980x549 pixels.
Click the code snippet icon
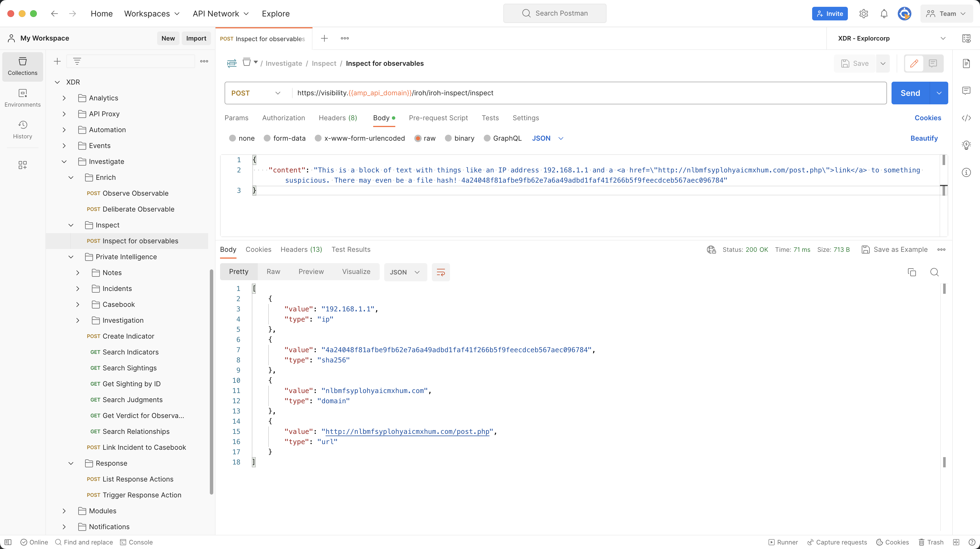point(966,118)
